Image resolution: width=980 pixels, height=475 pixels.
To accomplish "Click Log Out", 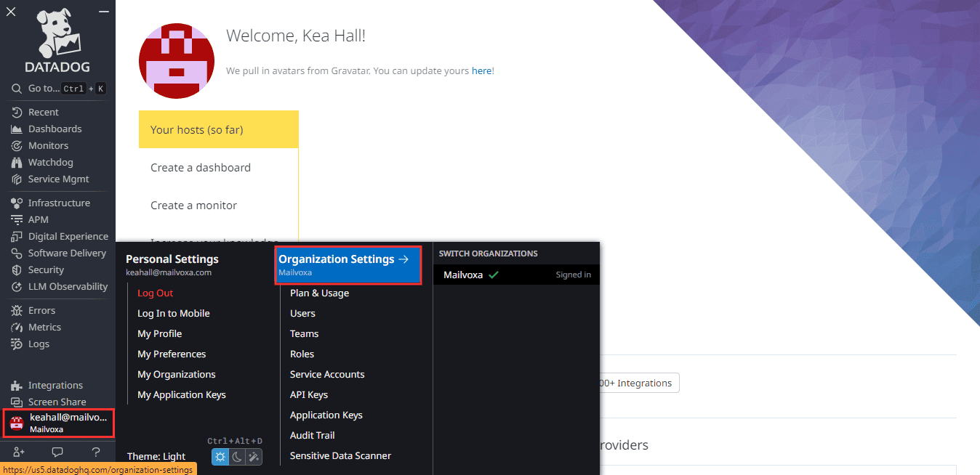I will click(156, 293).
